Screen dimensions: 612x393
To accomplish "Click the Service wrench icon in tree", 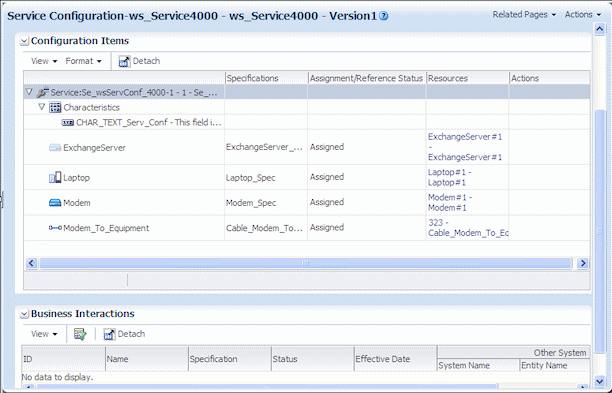I will pos(42,92).
